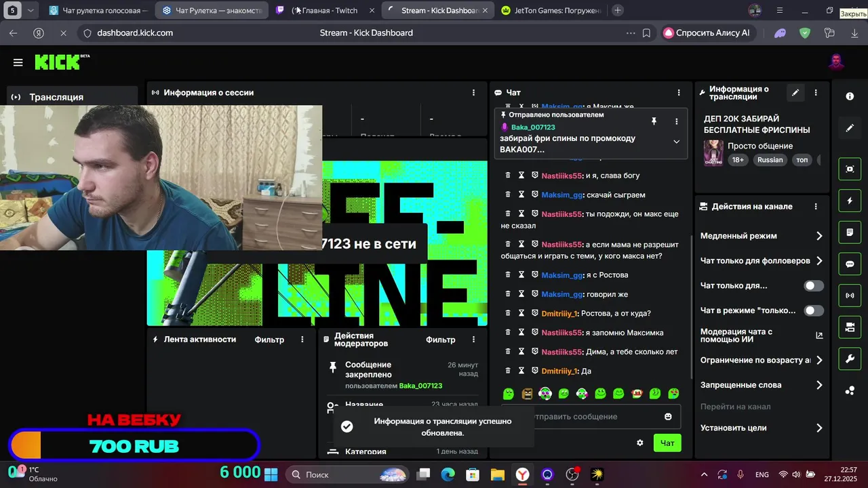Open Действия модераторов three-dot menu
This screenshot has height=488, width=868.
coord(474,340)
